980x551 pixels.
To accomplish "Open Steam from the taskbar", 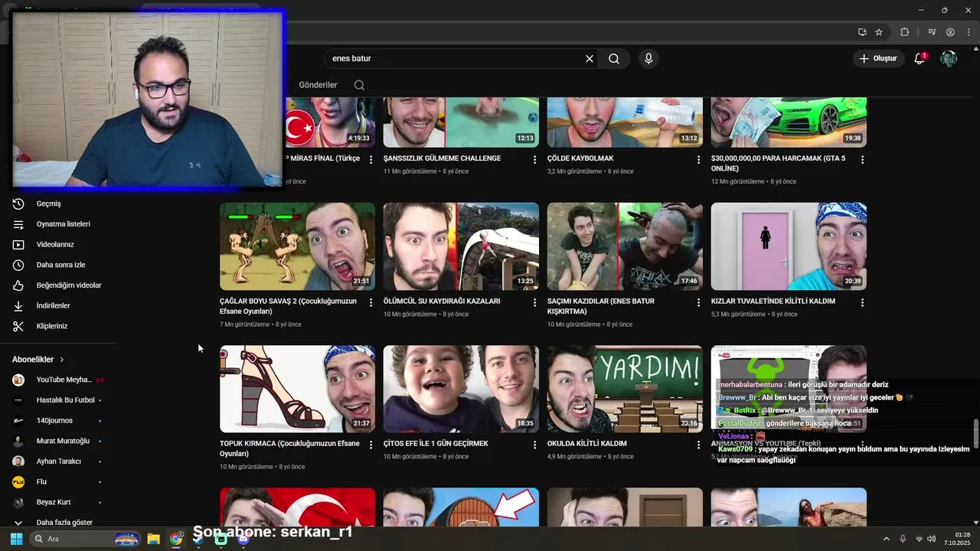I will [198, 539].
